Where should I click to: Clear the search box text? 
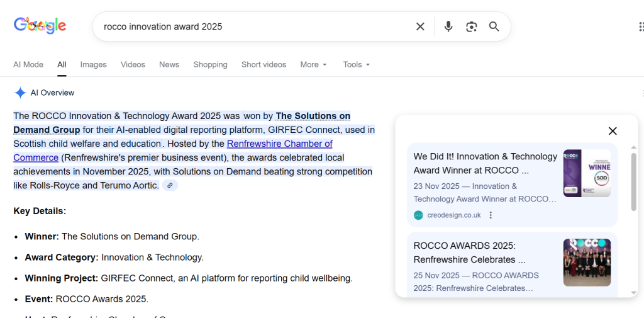pos(420,26)
